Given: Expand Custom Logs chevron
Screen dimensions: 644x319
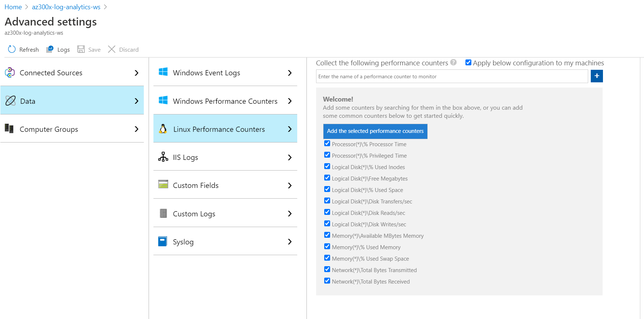Looking at the screenshot, I should (290, 213).
